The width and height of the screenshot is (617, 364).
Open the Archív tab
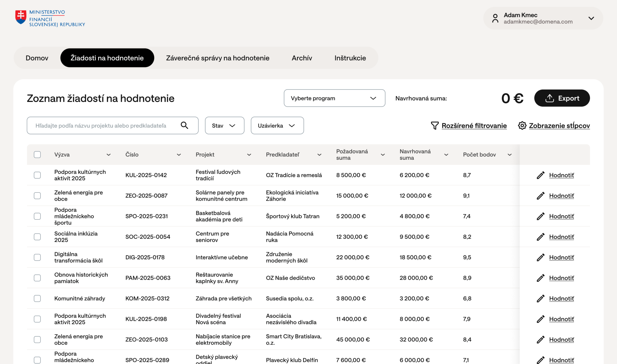[302, 58]
